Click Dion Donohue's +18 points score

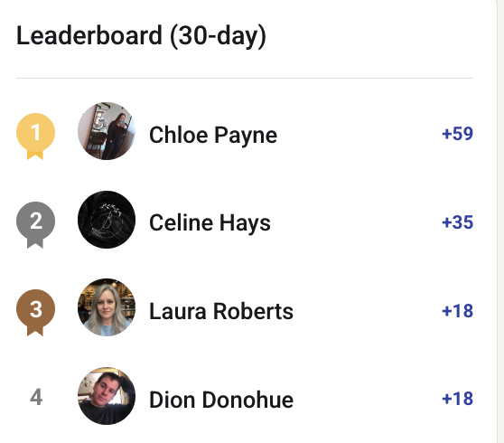pyautogui.click(x=457, y=399)
